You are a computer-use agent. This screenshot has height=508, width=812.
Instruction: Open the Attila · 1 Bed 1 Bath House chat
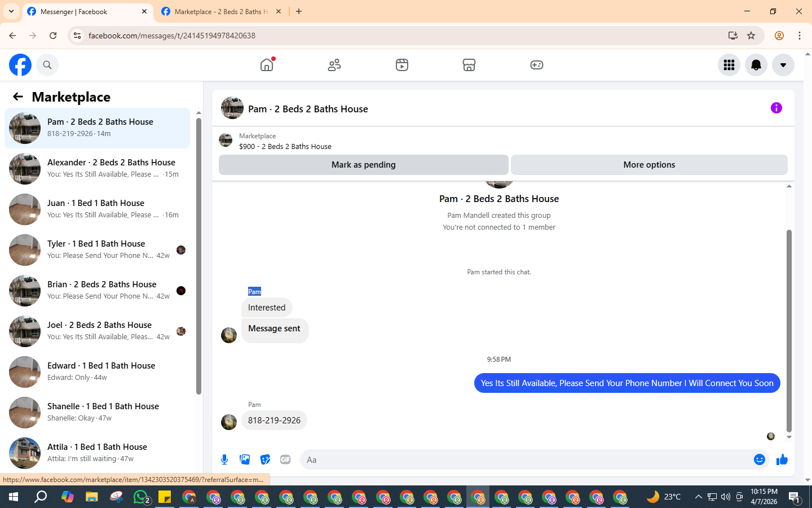[x=97, y=453]
